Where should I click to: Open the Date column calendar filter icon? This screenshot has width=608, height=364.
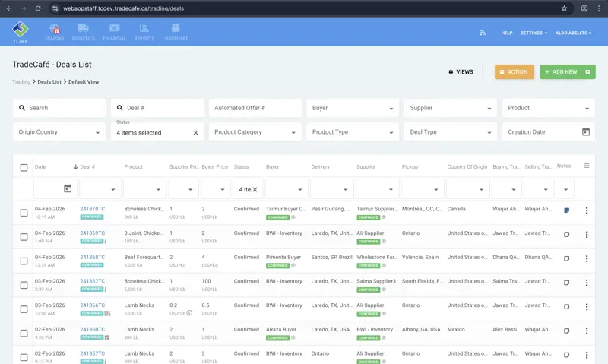tap(68, 188)
